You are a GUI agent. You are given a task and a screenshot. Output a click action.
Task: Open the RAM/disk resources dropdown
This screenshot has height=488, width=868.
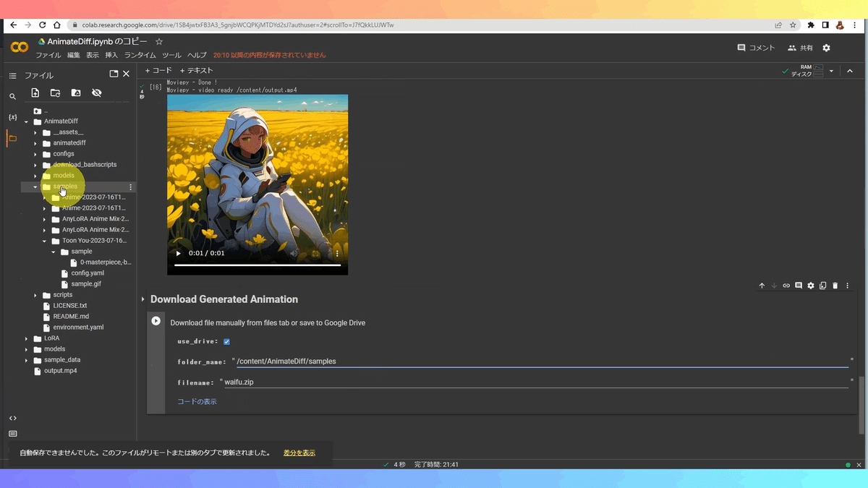coord(832,71)
